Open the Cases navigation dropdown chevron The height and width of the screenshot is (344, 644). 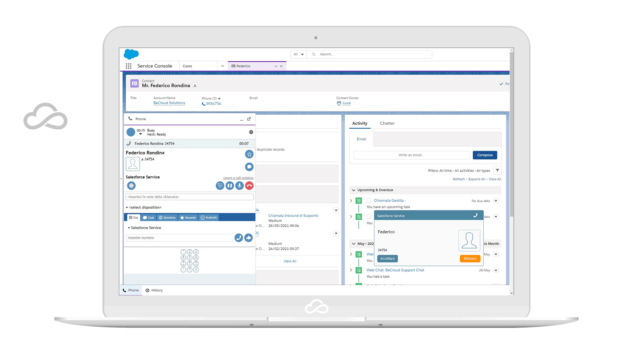click(223, 66)
